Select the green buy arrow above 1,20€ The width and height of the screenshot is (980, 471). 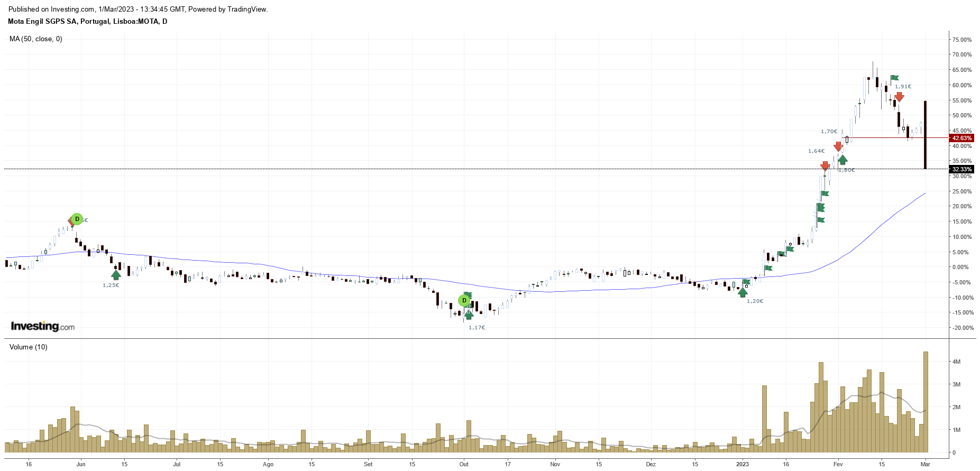coord(743,292)
